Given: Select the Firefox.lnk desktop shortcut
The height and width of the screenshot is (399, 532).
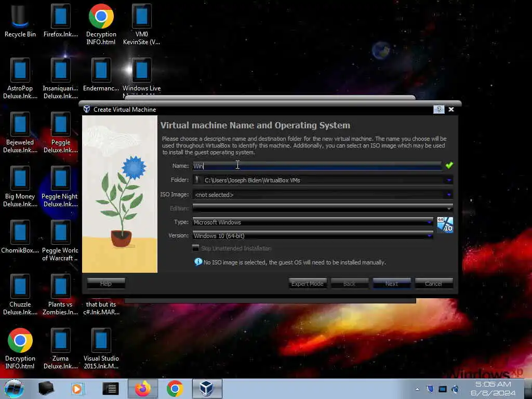Looking at the screenshot, I should [60, 21].
